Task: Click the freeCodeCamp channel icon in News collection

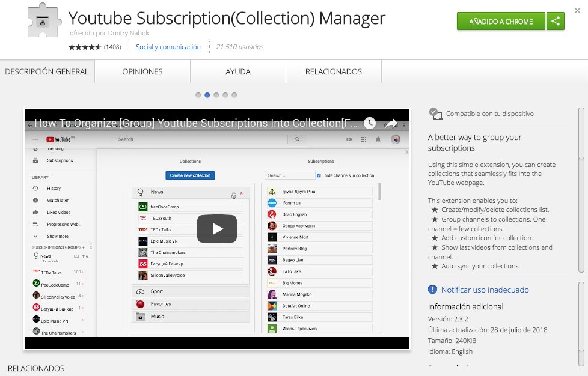Action: tap(143, 207)
